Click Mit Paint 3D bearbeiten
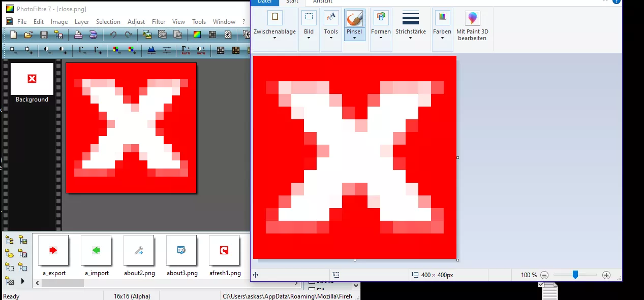Screen dimensions: 644x300 pyautogui.click(x=473, y=27)
